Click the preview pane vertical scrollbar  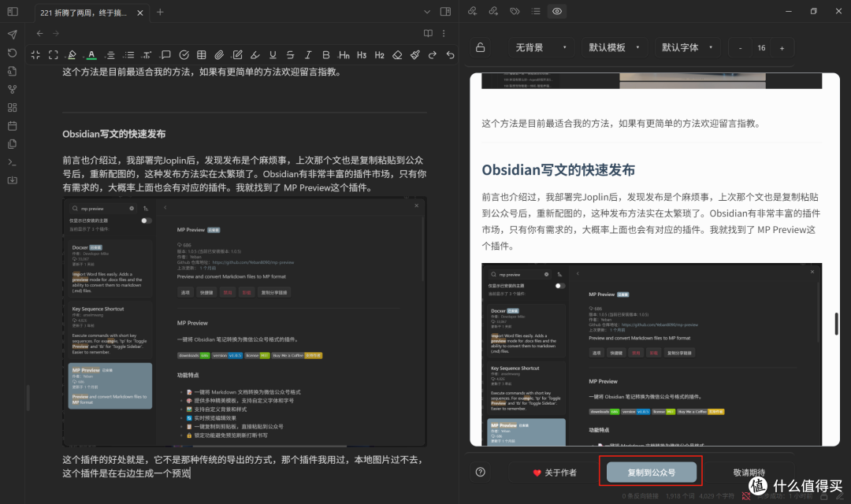click(x=836, y=324)
